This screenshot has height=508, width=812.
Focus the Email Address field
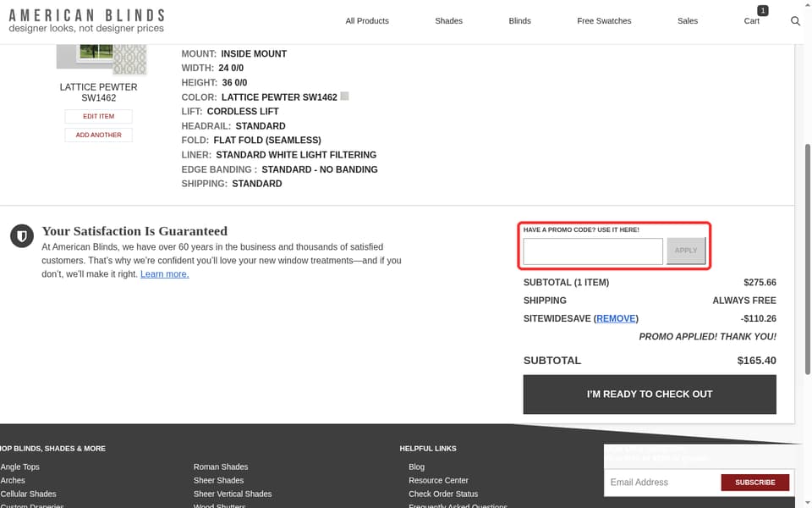click(662, 482)
